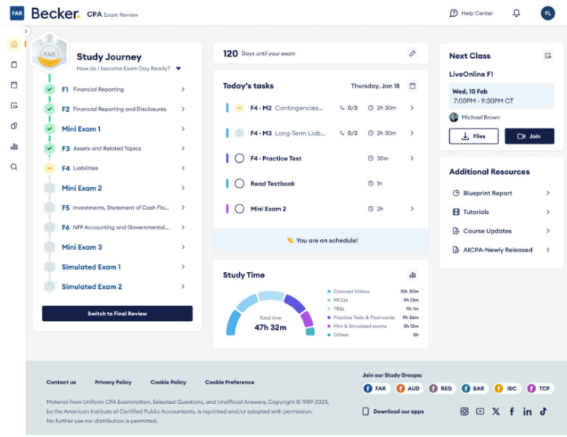The height and width of the screenshot is (437, 567).
Task: Open calendar icon beside Thursday date
Action: pyautogui.click(x=412, y=86)
